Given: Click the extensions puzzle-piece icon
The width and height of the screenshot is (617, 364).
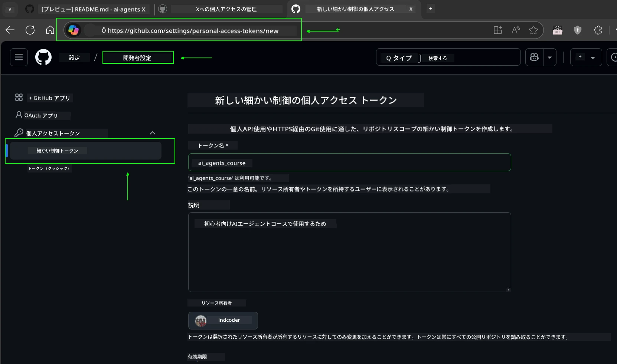Looking at the screenshot, I should (598, 30).
